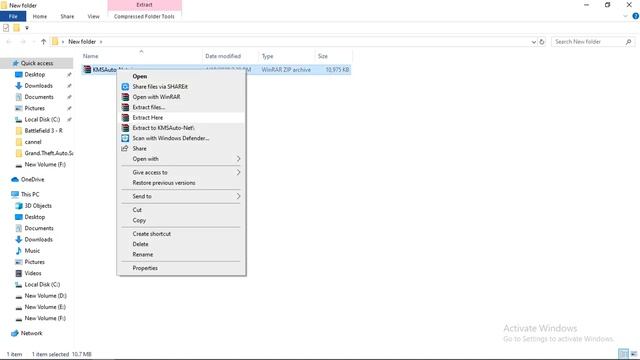Click the SHAREit icon in the context menu

(125, 87)
